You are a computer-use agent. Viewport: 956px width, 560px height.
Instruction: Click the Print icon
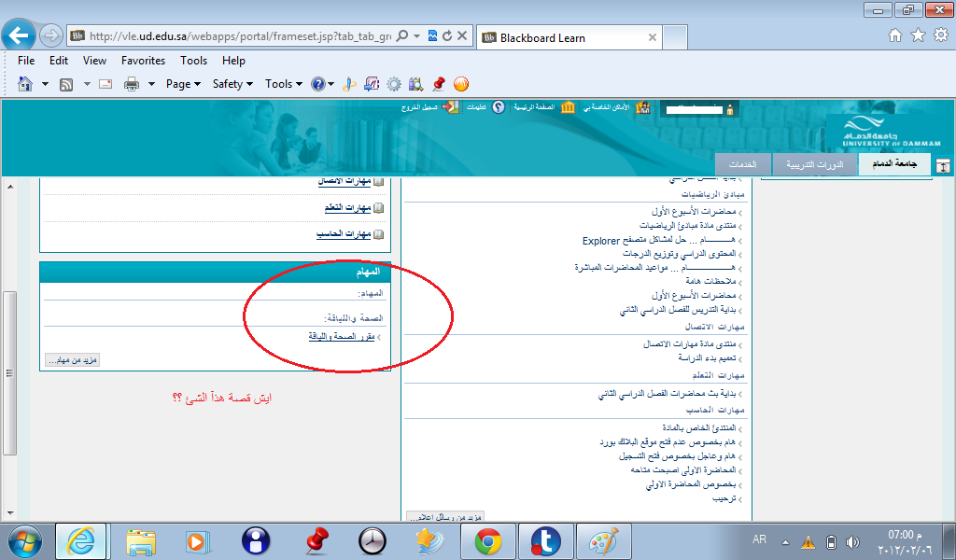131,84
